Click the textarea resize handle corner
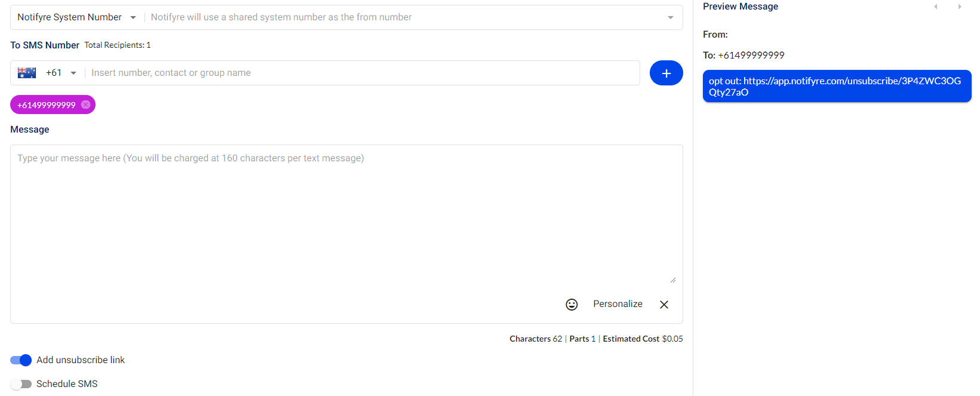This screenshot has height=396, width=980. point(673,280)
